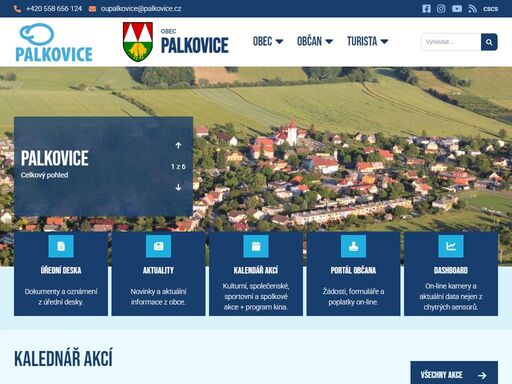Show previous slide with the up arrow

[178, 145]
